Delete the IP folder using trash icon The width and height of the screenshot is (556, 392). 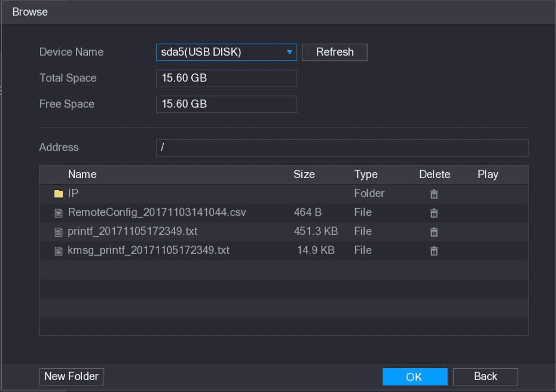[433, 194]
